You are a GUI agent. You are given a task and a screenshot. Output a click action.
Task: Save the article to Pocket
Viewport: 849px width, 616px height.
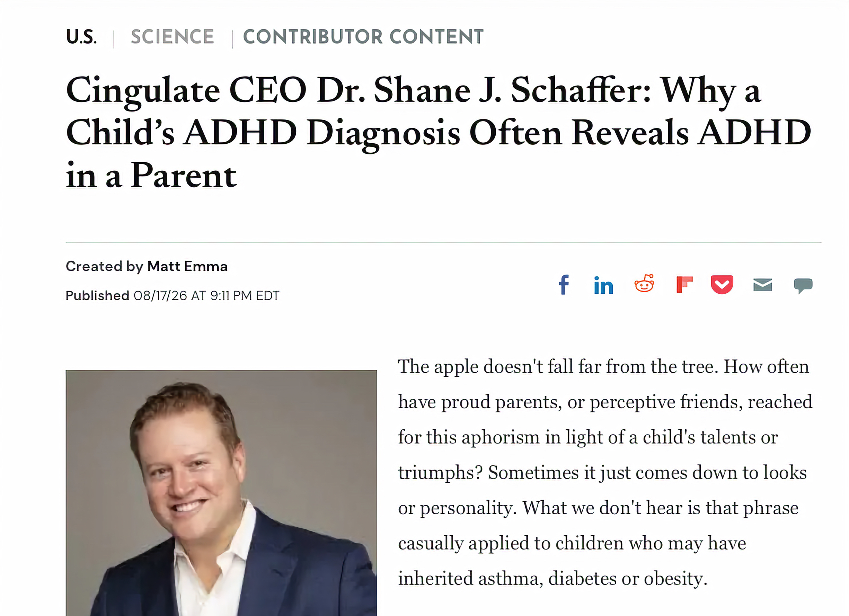pos(722,285)
